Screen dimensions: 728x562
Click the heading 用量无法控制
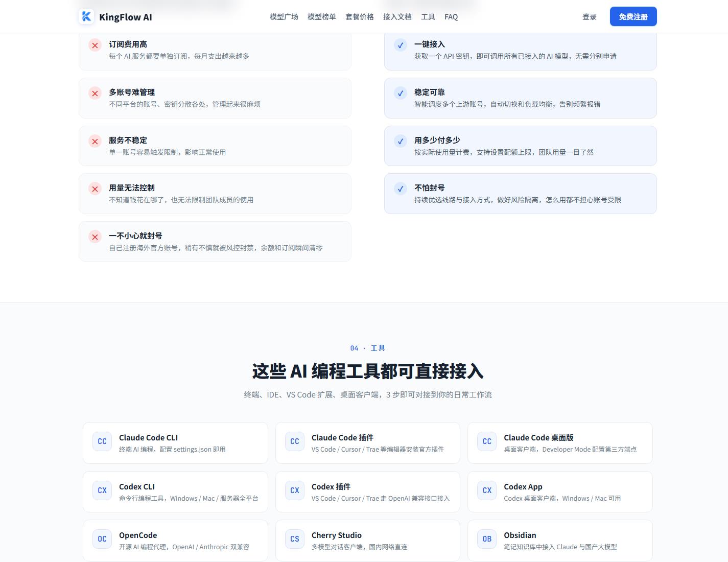tap(132, 188)
